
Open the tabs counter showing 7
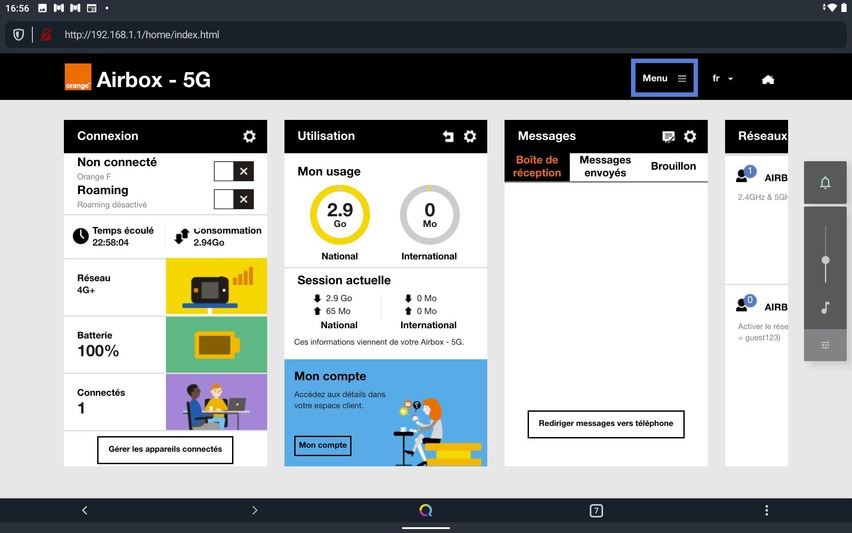596,511
